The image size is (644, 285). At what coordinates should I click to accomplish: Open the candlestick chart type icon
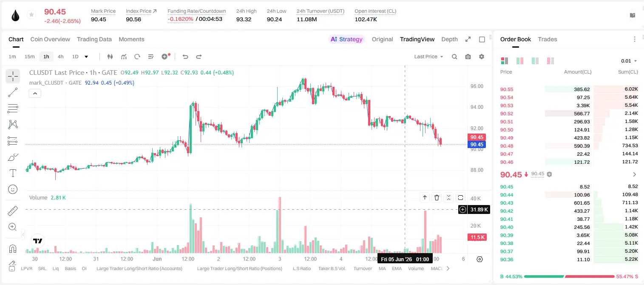coord(111,57)
